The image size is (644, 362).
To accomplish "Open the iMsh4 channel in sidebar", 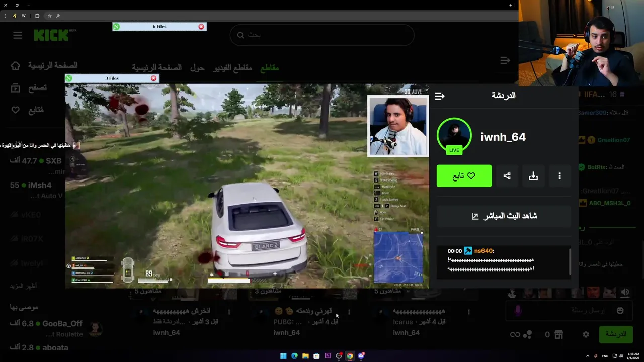I will (40, 185).
